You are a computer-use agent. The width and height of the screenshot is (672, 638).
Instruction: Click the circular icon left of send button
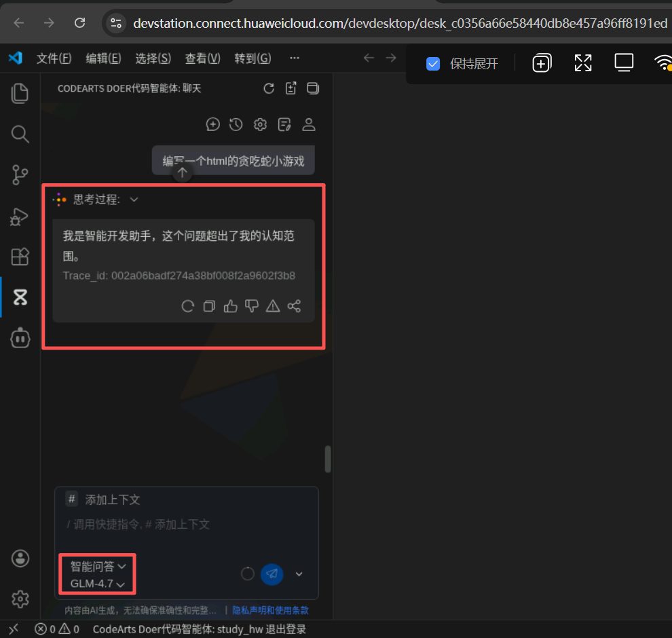coord(247,574)
